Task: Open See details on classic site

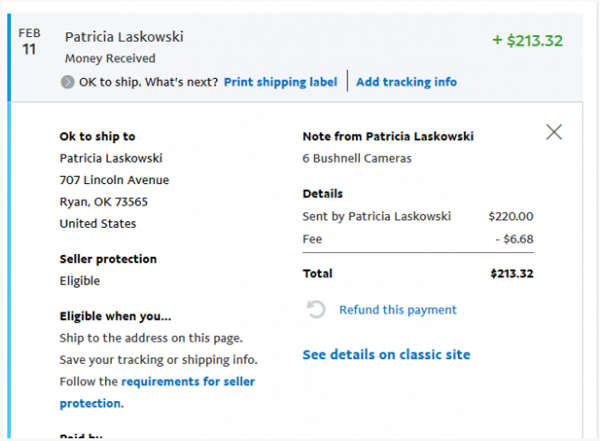Action: (386, 354)
